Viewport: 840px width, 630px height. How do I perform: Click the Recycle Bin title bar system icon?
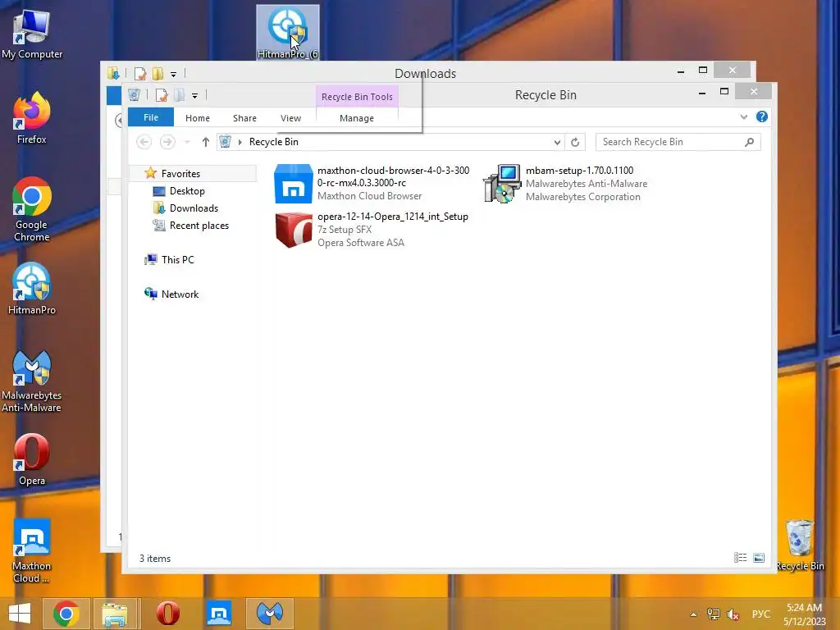click(135, 95)
